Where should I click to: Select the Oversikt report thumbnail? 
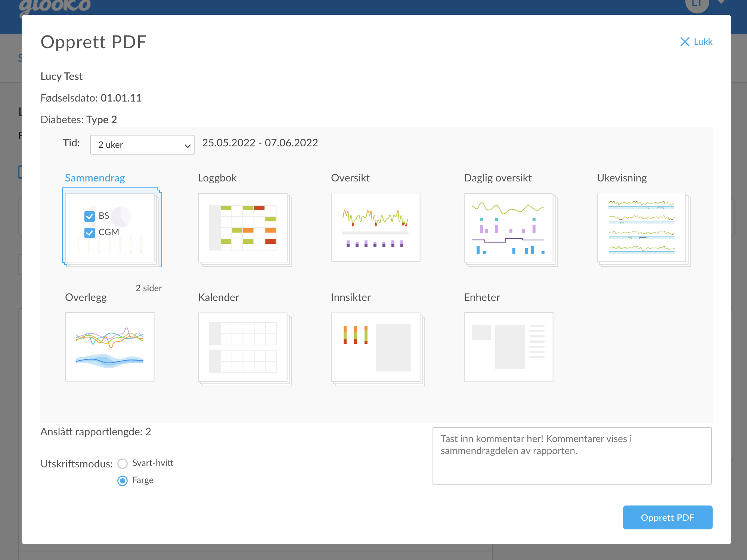375,227
